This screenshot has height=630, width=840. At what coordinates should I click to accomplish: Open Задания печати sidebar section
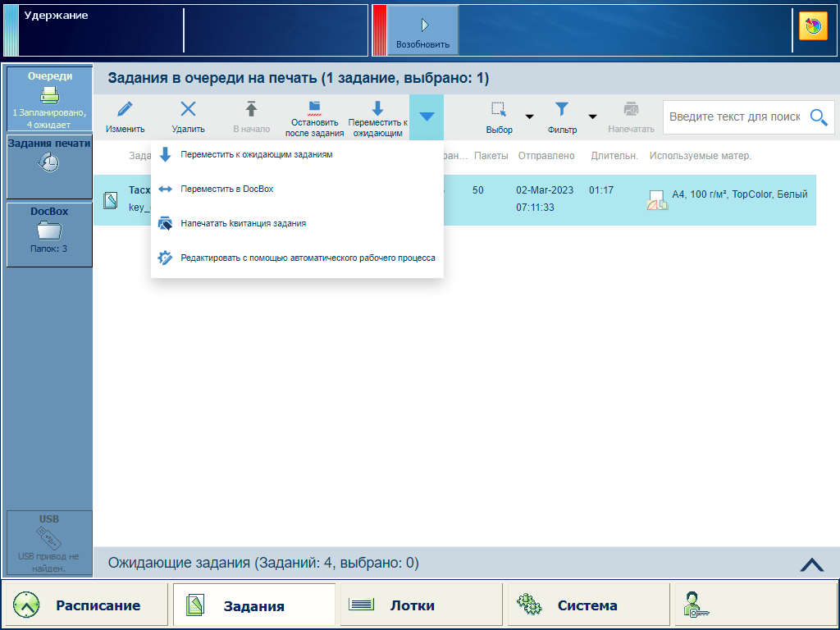[49, 167]
